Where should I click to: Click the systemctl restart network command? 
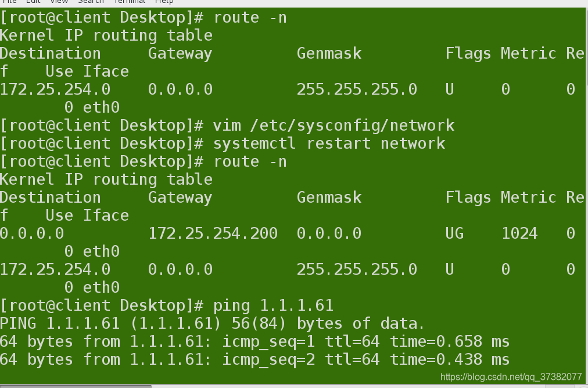coord(329,143)
